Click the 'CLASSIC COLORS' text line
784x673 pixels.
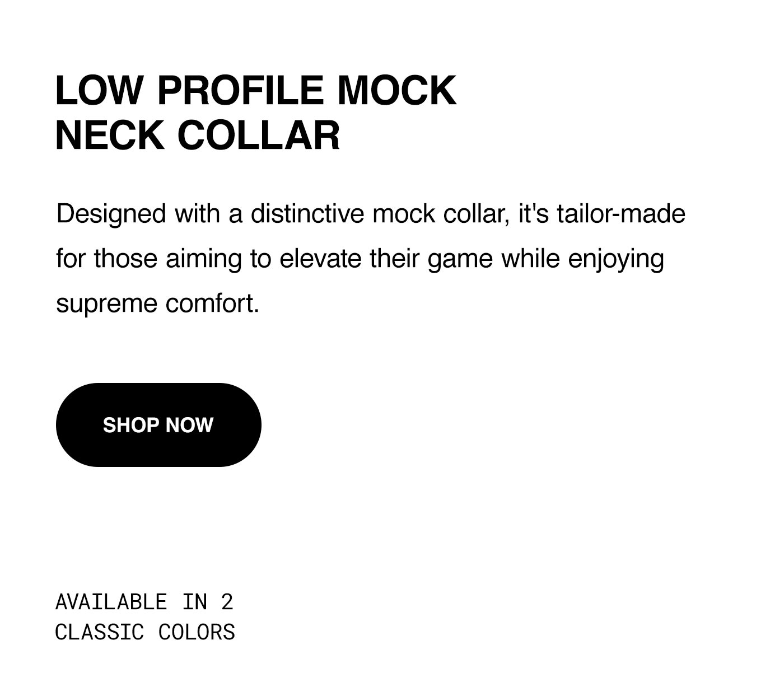coord(145,632)
